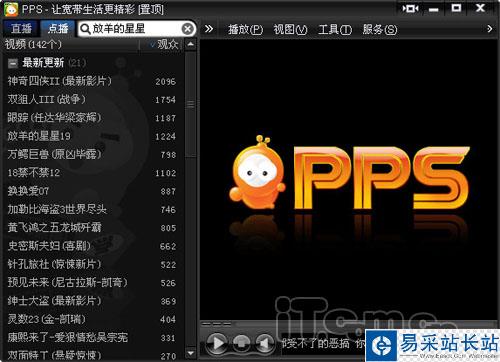Select 换换爱07
Screen dimensions: 500x362
[x=28, y=191]
